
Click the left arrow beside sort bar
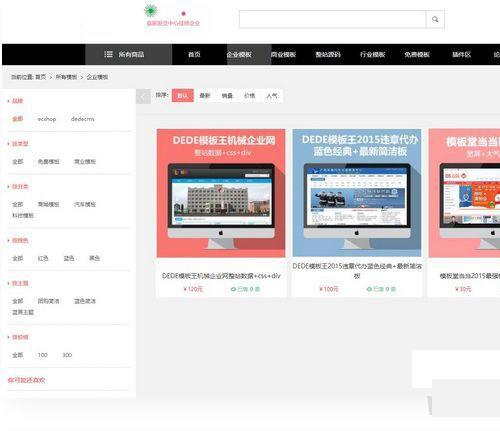pos(143,96)
